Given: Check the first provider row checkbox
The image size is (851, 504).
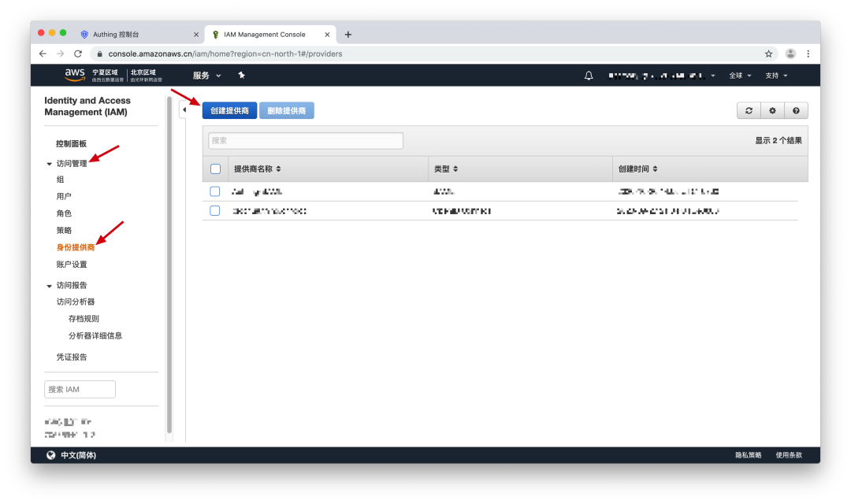Looking at the screenshot, I should (215, 191).
